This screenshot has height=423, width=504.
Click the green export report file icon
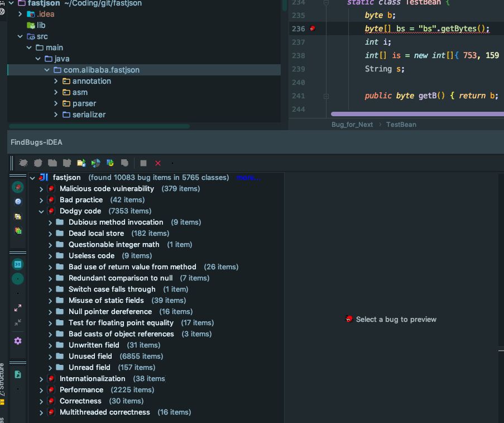pyautogui.click(x=18, y=374)
